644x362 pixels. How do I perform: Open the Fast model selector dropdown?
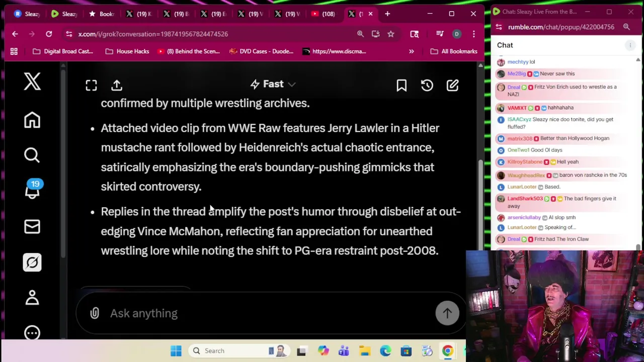tap(273, 84)
